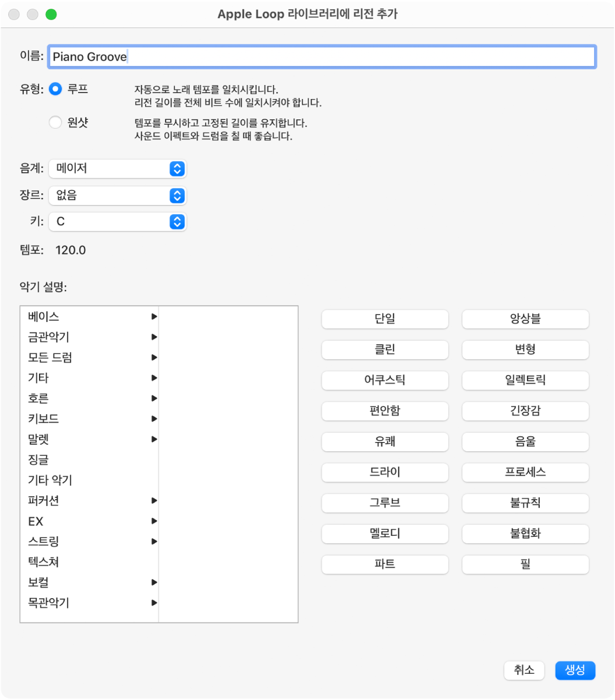Expand the EX category arrow
Image resolution: width=615 pixels, height=700 pixels.
154,521
